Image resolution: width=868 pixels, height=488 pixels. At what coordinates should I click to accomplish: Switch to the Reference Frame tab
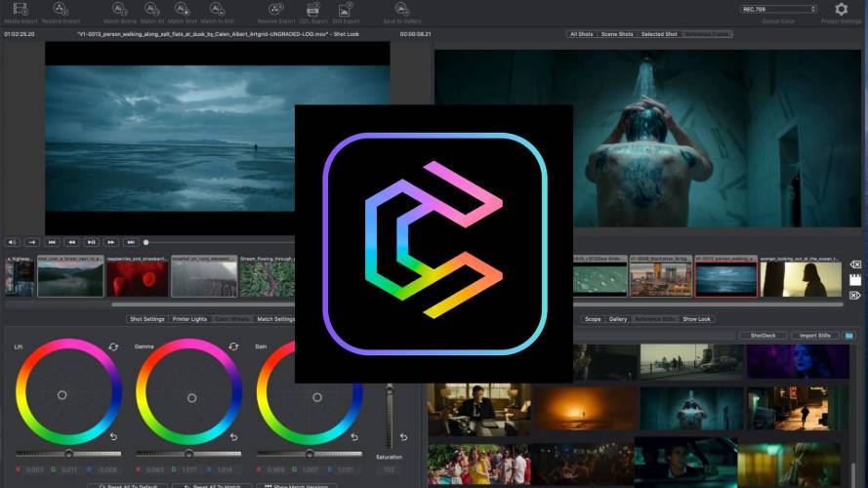(x=707, y=34)
